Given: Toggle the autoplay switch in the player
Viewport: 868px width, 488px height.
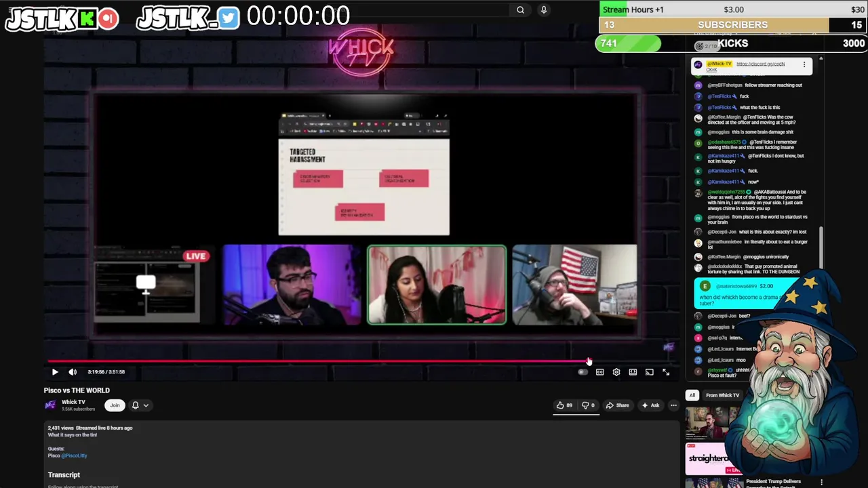Looking at the screenshot, I should pos(583,372).
